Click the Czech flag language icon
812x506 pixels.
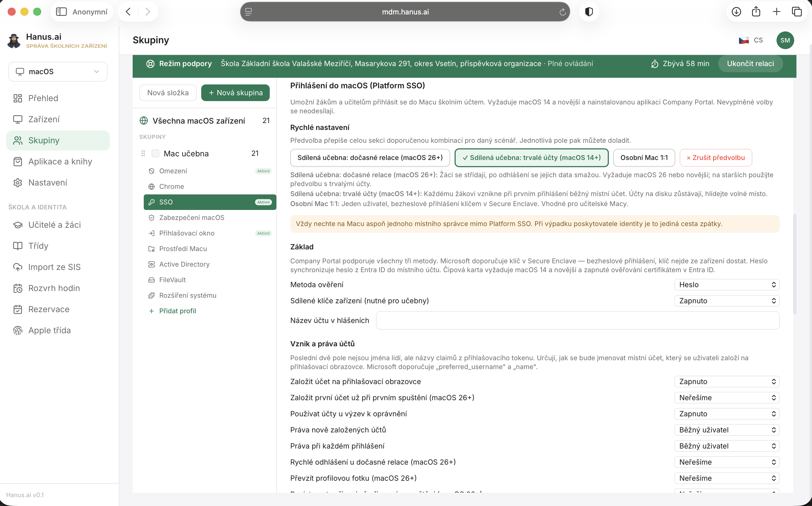coord(743,41)
